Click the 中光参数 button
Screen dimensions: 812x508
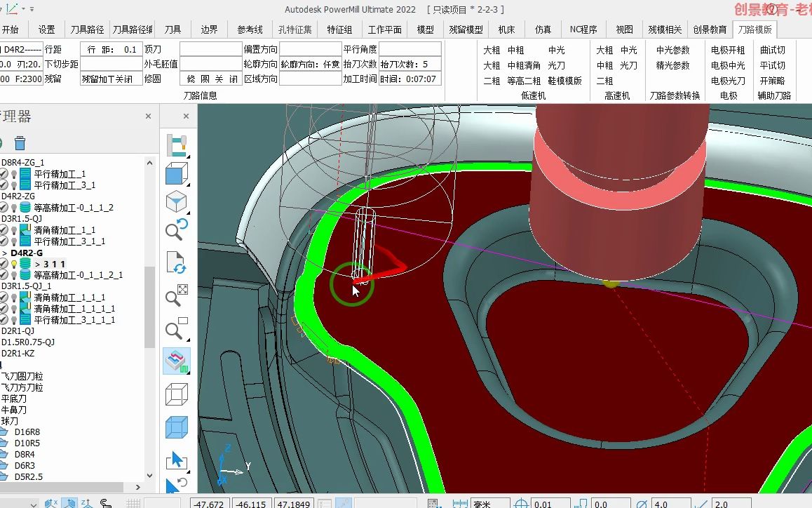point(672,50)
